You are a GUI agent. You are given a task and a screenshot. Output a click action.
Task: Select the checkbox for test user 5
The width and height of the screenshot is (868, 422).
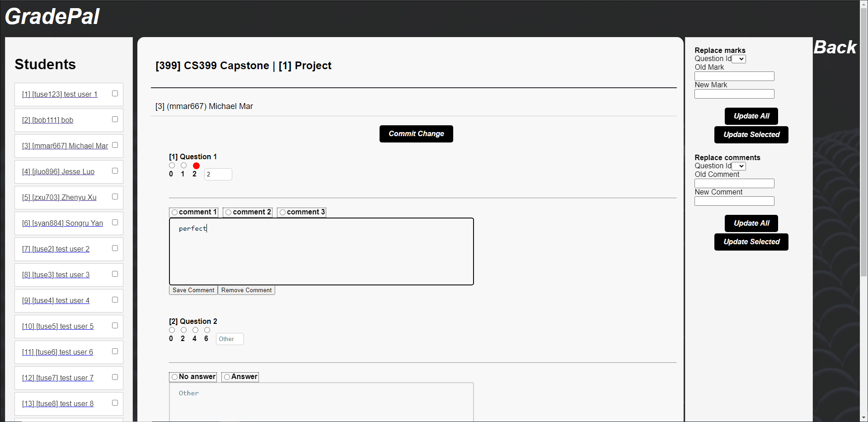[115, 326]
